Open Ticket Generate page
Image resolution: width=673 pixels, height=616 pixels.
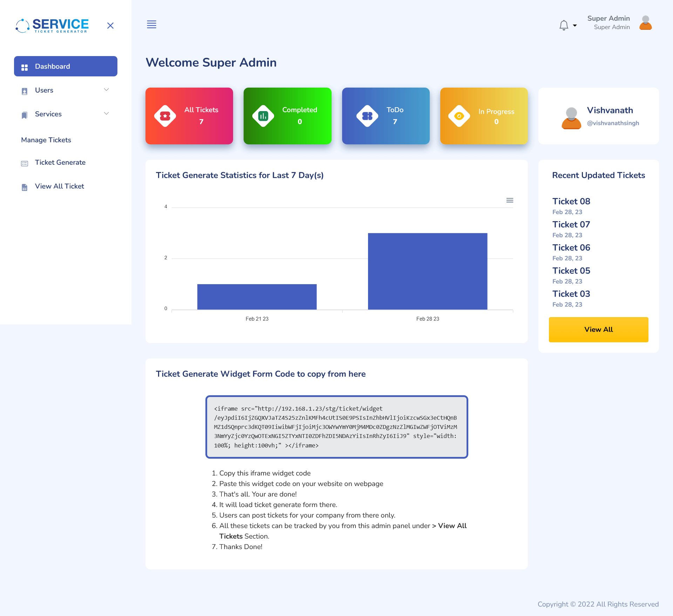[66, 162]
